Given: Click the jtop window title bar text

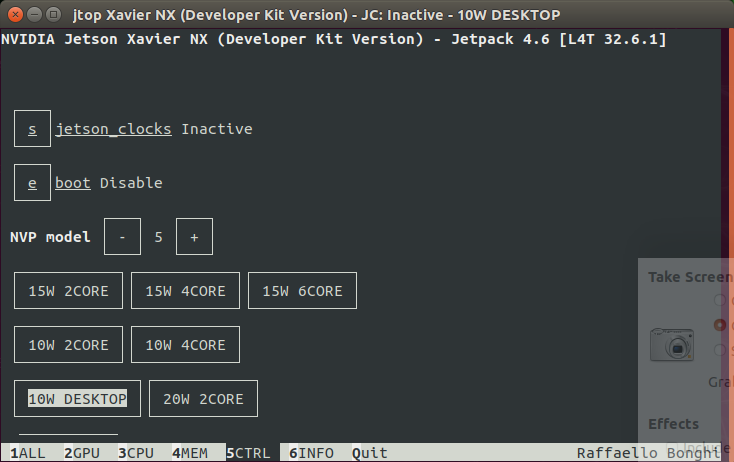Looking at the screenshot, I should (316, 15).
